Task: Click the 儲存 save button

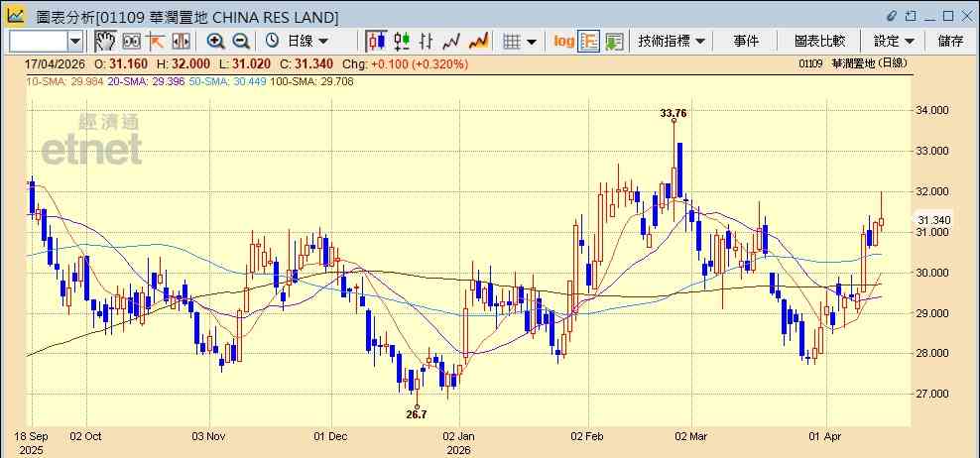Action: (950, 42)
